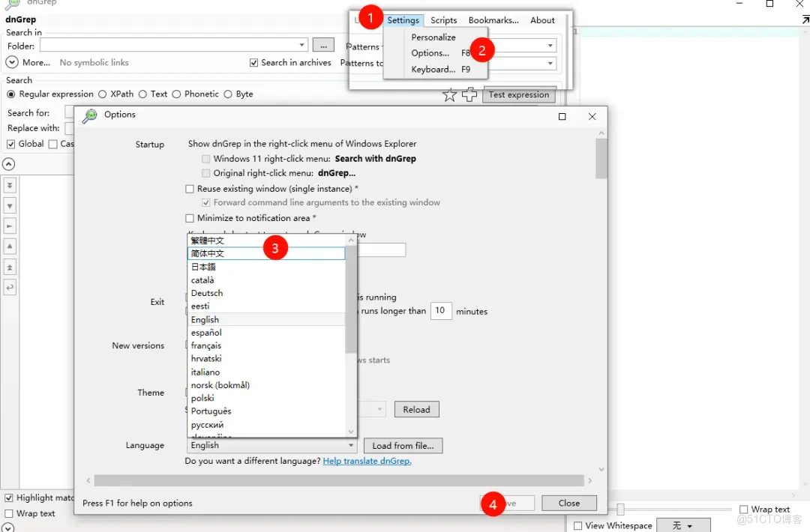Viewport: 810px width, 532px height.
Task: Select Deutsch in the language list
Action: point(266,293)
